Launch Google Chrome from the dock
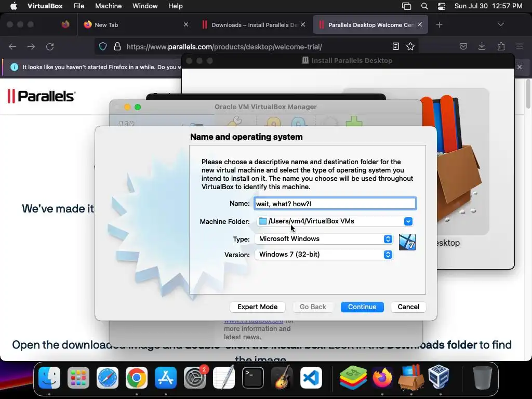 tap(137, 378)
